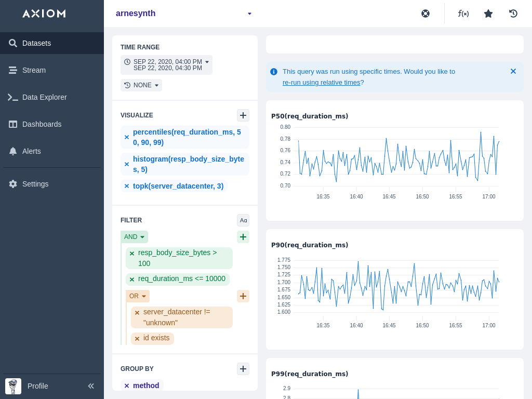The height and width of the screenshot is (399, 532).
Task: Toggle case sensitivity Aa filter button
Action: click(x=243, y=220)
